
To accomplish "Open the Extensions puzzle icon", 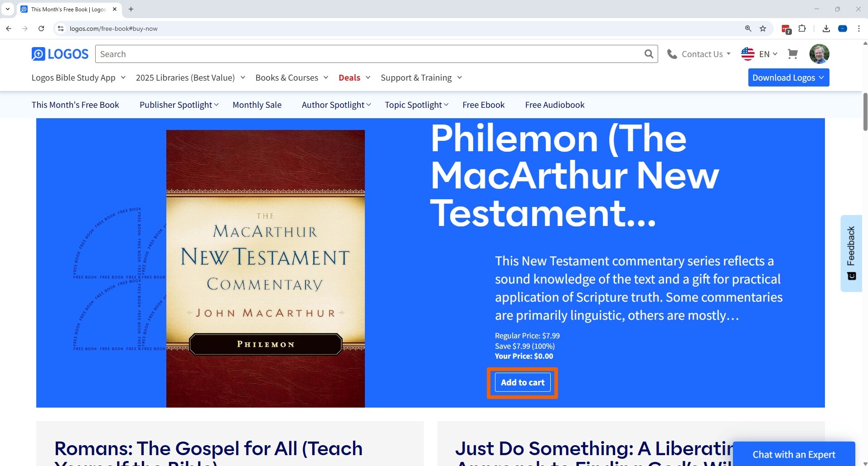I will (802, 29).
